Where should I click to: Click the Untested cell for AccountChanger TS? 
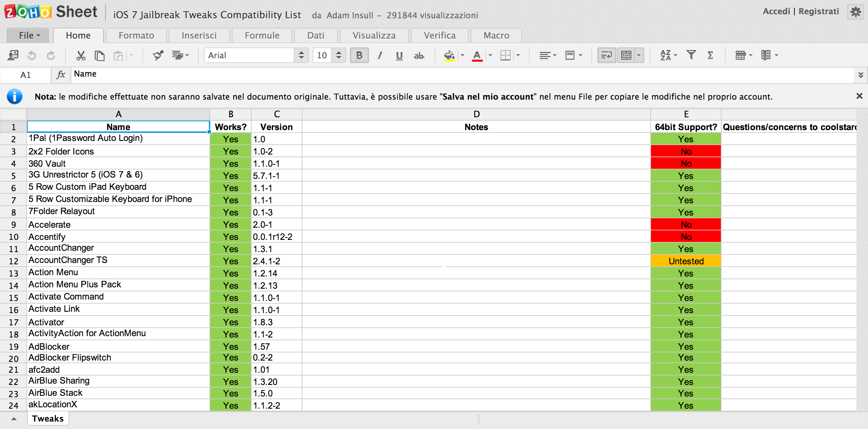pos(686,261)
